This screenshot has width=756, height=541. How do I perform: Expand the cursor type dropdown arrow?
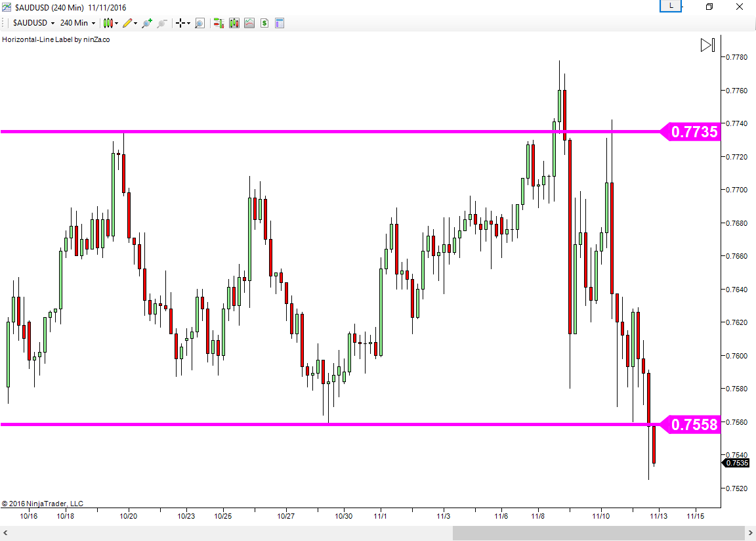tap(188, 23)
